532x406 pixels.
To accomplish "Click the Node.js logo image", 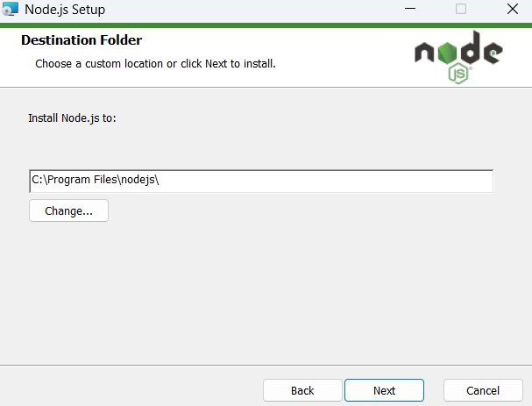I will point(458,57).
